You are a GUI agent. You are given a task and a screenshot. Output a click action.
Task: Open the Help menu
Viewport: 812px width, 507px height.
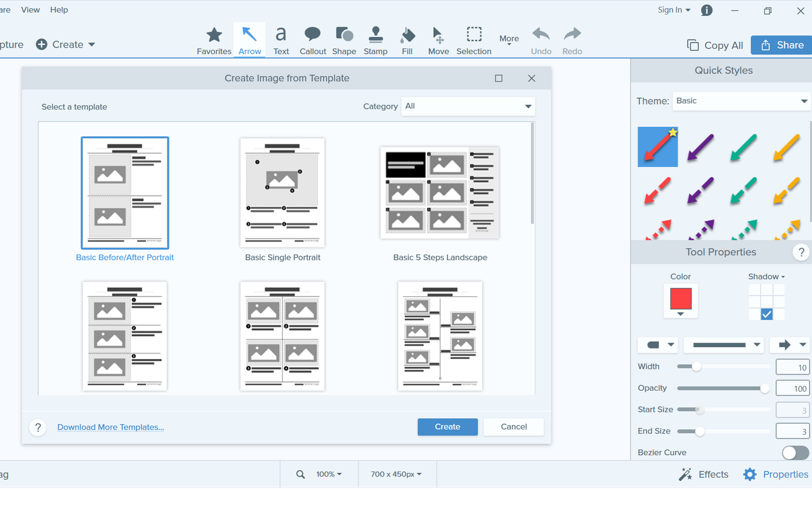(59, 10)
